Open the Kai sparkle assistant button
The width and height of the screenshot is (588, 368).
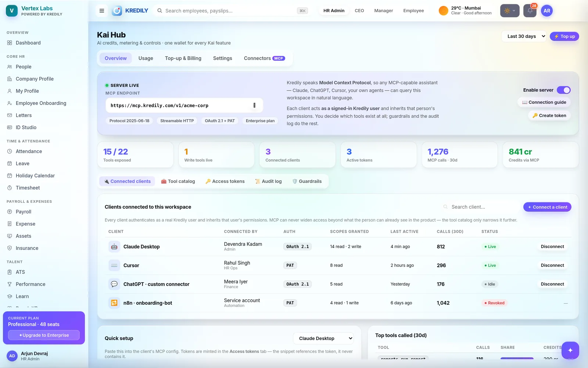tap(570, 350)
